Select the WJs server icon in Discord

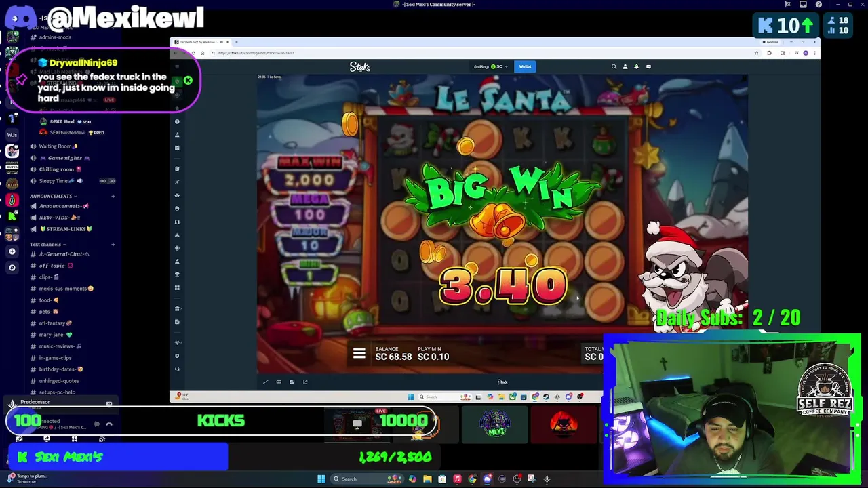click(x=12, y=134)
